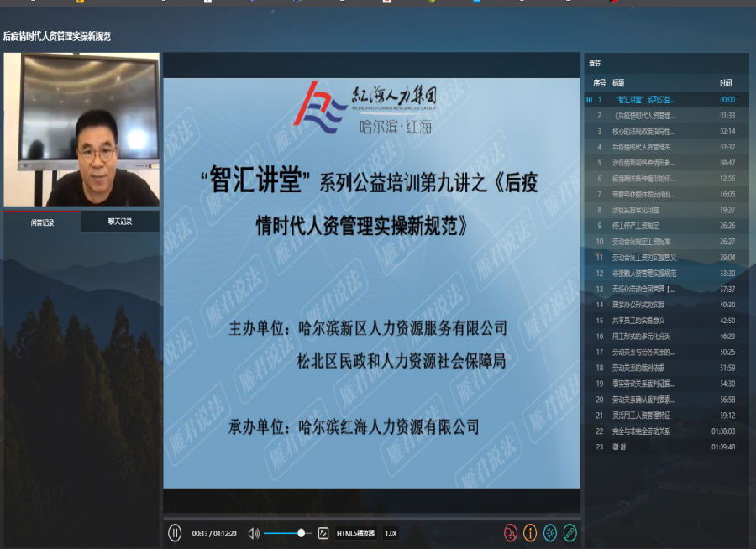The image size is (756, 549).
Task: Click playing indicator icon beside chapter 1
Action: 589,100
